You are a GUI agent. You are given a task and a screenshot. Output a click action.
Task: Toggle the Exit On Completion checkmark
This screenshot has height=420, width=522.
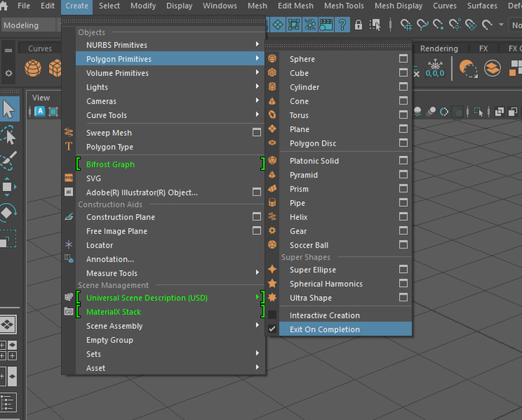pos(272,329)
